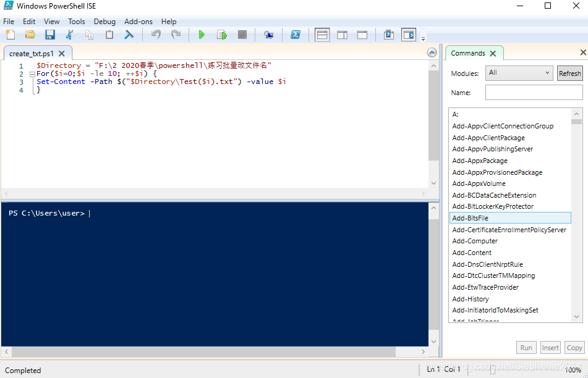Open a script file with folder icon
588x378 pixels.
pyautogui.click(x=30, y=35)
